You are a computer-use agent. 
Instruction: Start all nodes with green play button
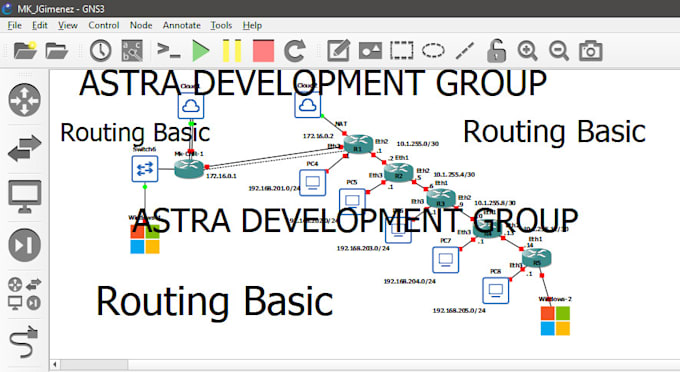[x=200, y=51]
